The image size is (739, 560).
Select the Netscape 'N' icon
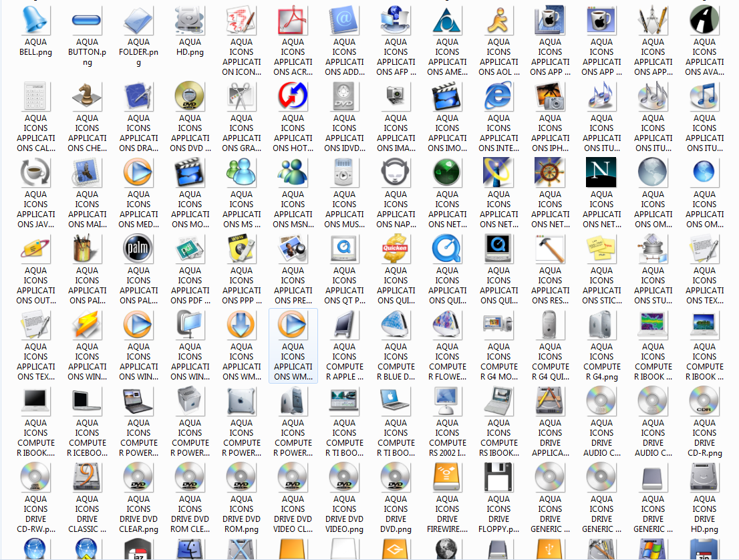(x=601, y=172)
